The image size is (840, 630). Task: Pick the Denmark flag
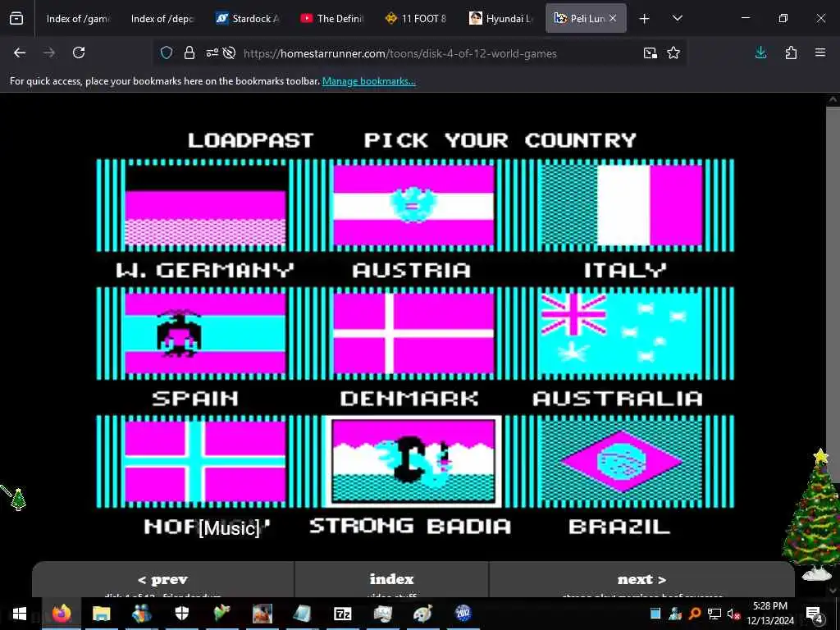(x=413, y=333)
